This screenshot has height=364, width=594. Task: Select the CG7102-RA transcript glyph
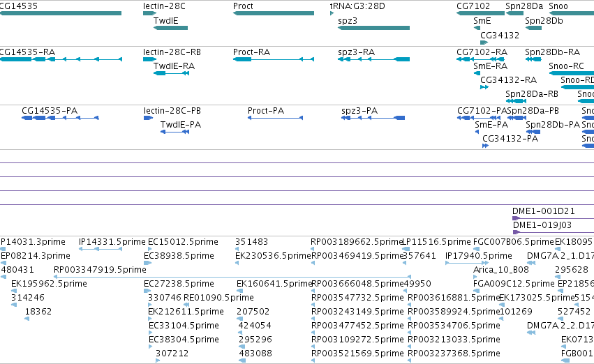pyautogui.click(x=480, y=59)
